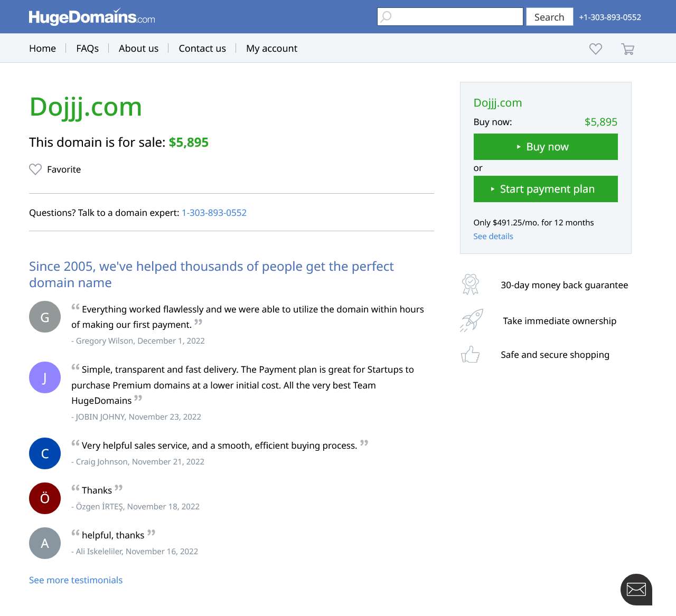Click 'JOBIN JOHNY, November 23, 2022' attribution

(x=138, y=417)
